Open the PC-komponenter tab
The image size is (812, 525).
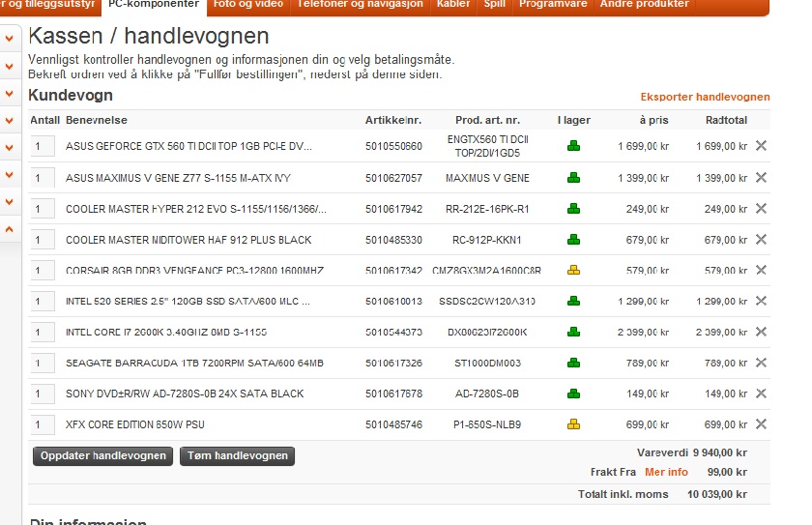click(x=154, y=5)
